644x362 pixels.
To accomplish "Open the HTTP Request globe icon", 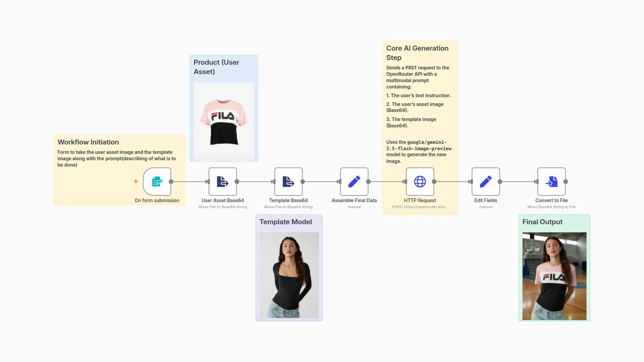I will pyautogui.click(x=420, y=181).
